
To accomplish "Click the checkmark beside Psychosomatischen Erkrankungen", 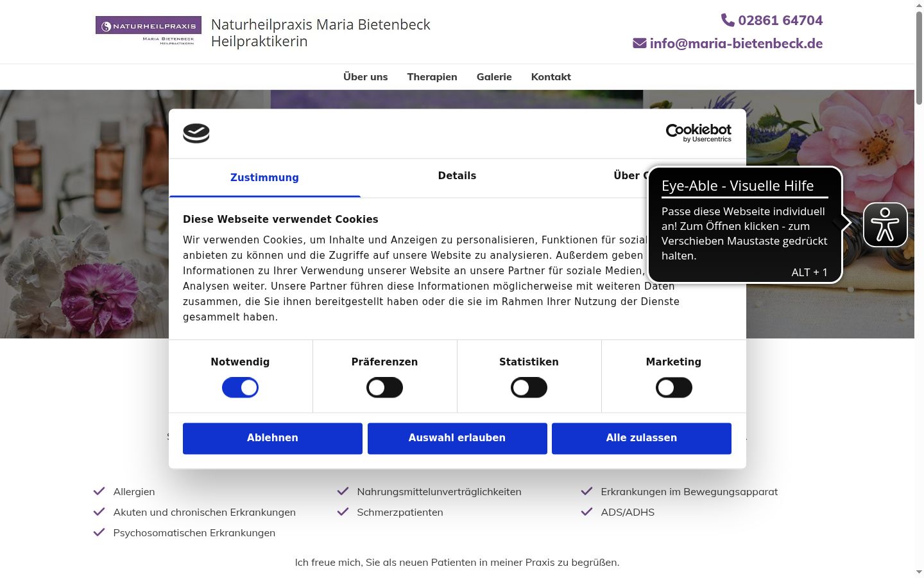I will tap(99, 532).
